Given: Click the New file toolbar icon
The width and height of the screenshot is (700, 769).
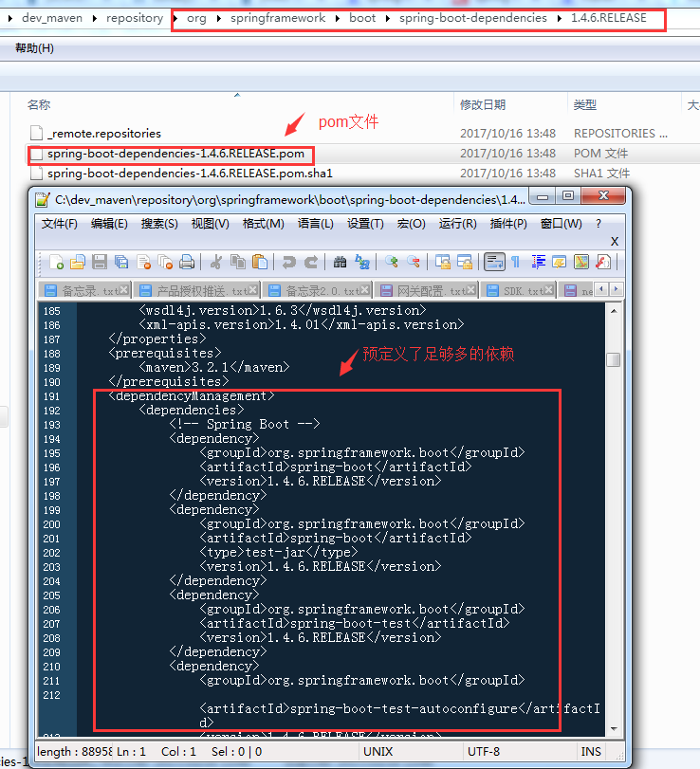Looking at the screenshot, I should (x=56, y=263).
